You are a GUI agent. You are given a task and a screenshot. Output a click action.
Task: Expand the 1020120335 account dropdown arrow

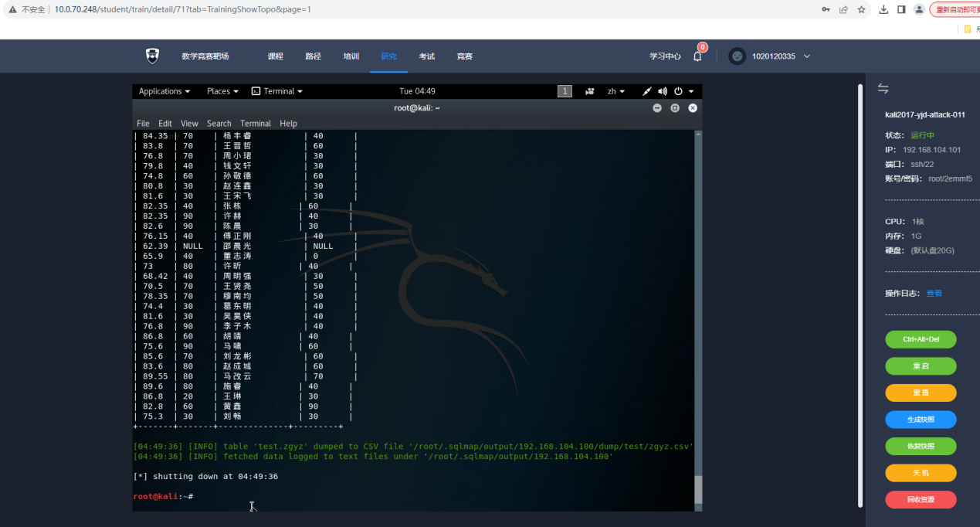[x=807, y=56]
